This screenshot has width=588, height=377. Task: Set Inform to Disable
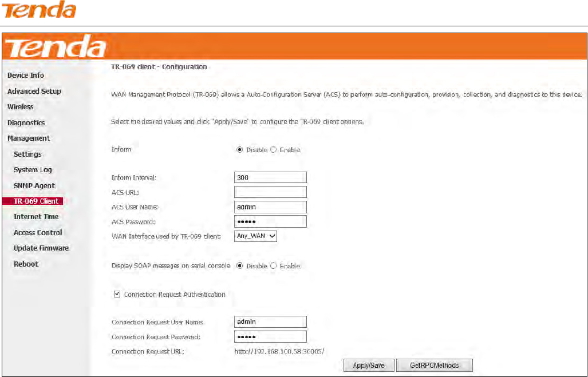pyautogui.click(x=240, y=149)
